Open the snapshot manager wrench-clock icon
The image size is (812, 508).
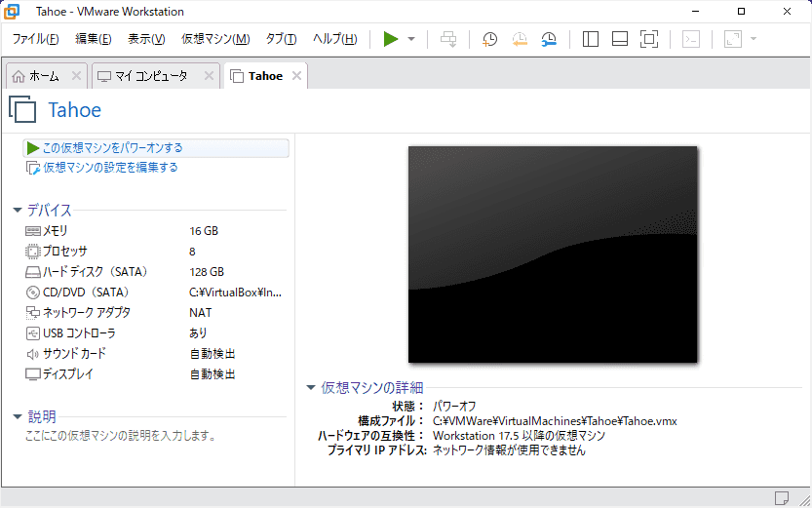pos(549,39)
